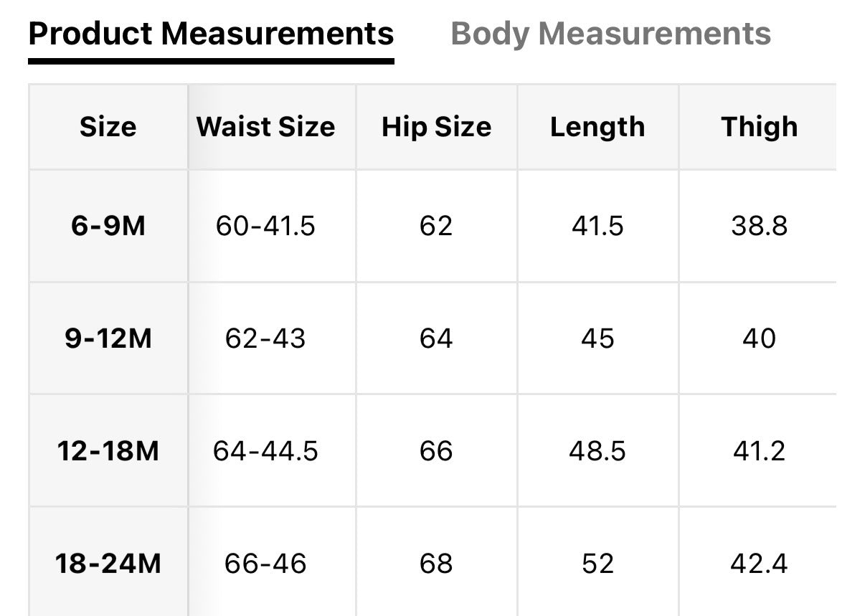The height and width of the screenshot is (616, 865).
Task: Click the Waist Size column header
Action: pyautogui.click(x=265, y=127)
